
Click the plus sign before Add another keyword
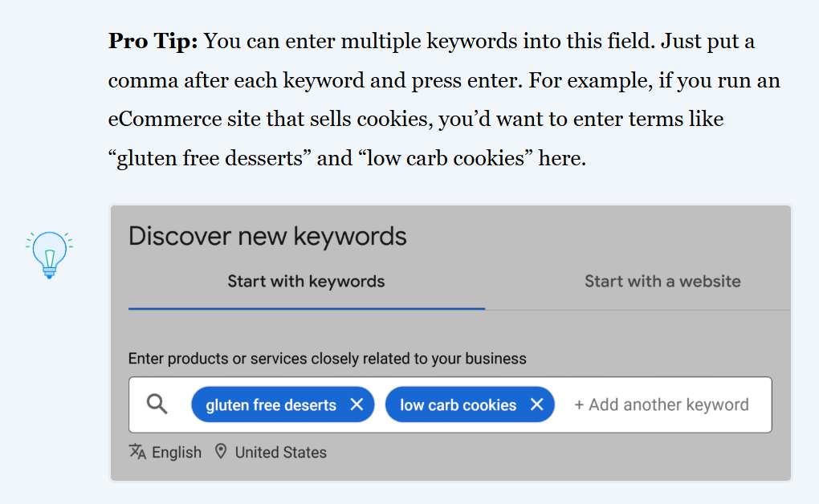point(579,404)
